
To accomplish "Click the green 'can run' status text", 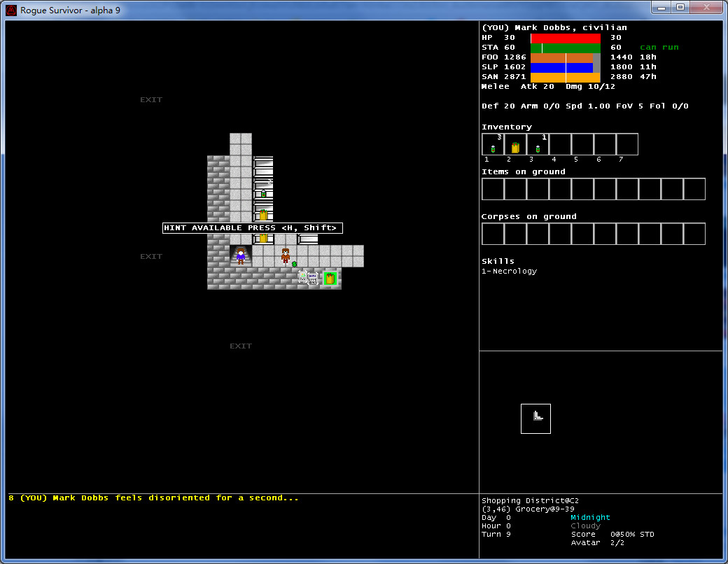I will (659, 48).
